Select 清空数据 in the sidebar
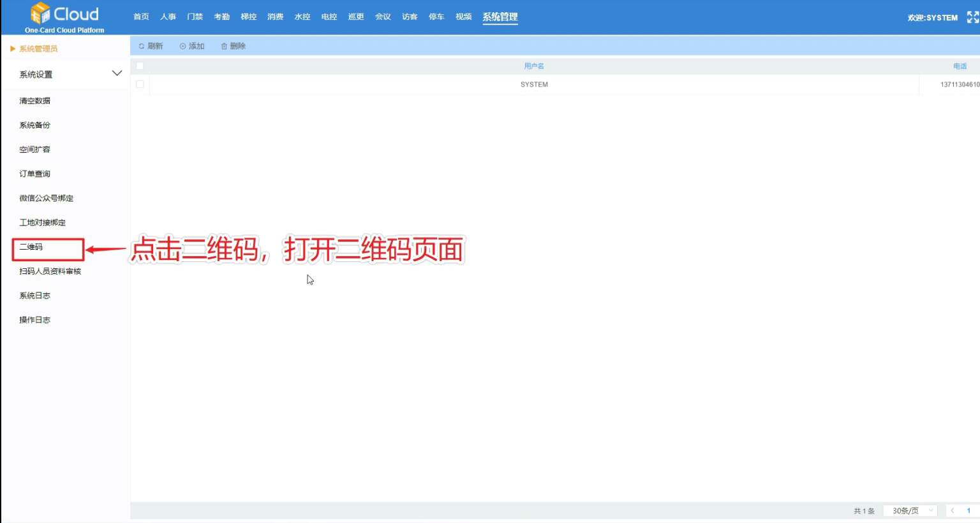Viewport: 980px width, 523px height. 34,101
